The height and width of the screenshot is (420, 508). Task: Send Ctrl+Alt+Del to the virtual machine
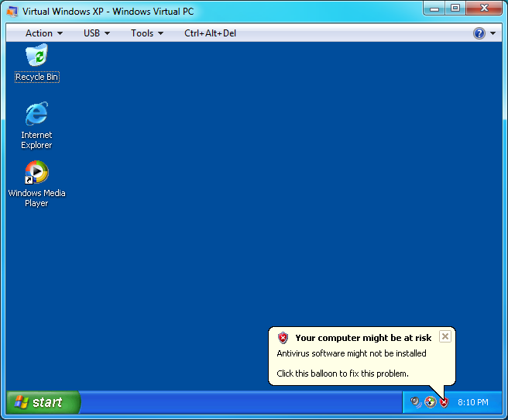pyautogui.click(x=210, y=33)
